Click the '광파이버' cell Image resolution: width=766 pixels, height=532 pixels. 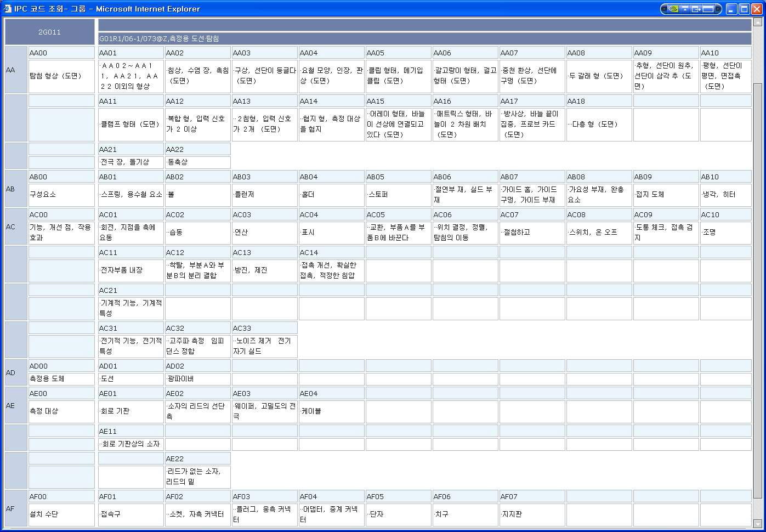pyautogui.click(x=197, y=378)
